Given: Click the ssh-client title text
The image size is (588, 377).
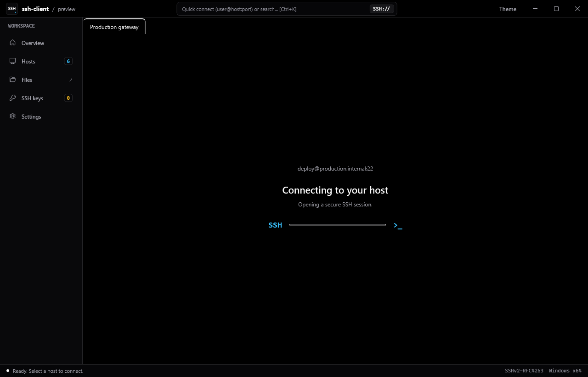Looking at the screenshot, I should coord(35,9).
